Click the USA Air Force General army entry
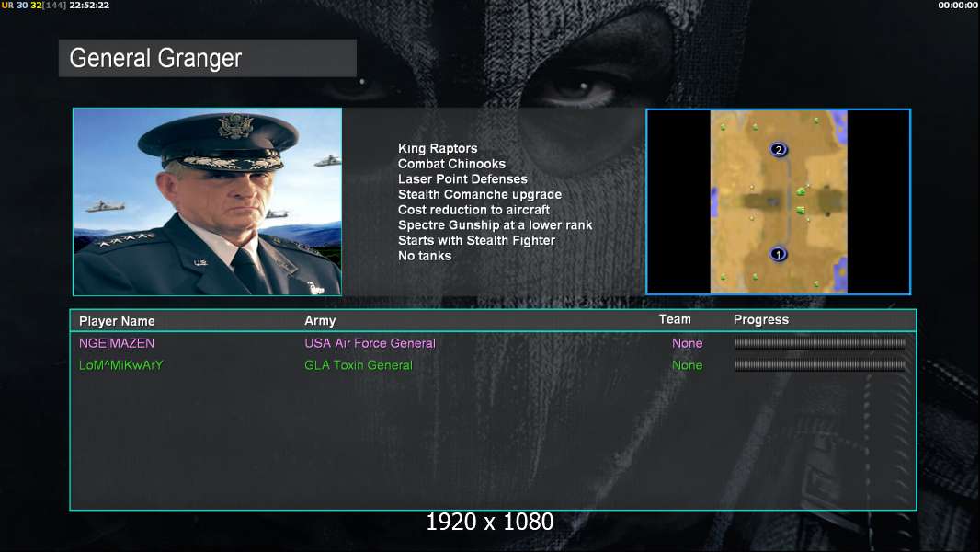980x552 pixels. tap(370, 343)
